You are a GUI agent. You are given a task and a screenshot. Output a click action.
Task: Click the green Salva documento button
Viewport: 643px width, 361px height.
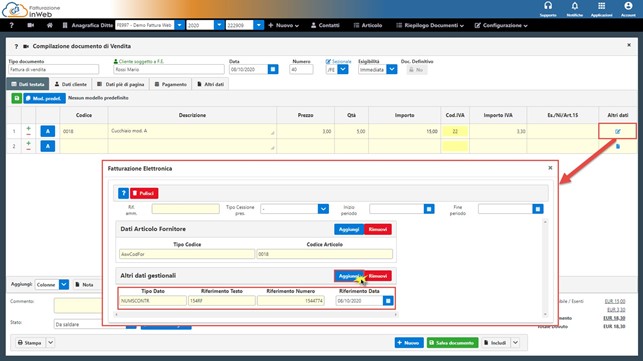(x=452, y=343)
